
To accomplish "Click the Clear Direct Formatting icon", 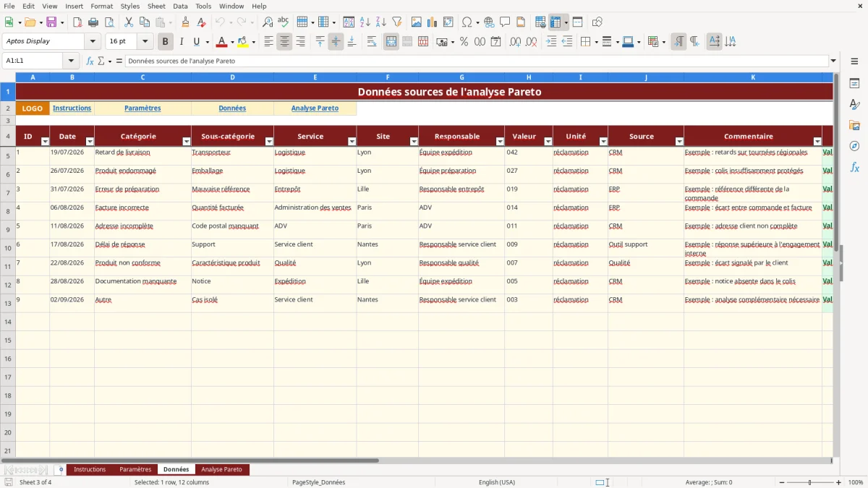I will [x=201, y=22].
